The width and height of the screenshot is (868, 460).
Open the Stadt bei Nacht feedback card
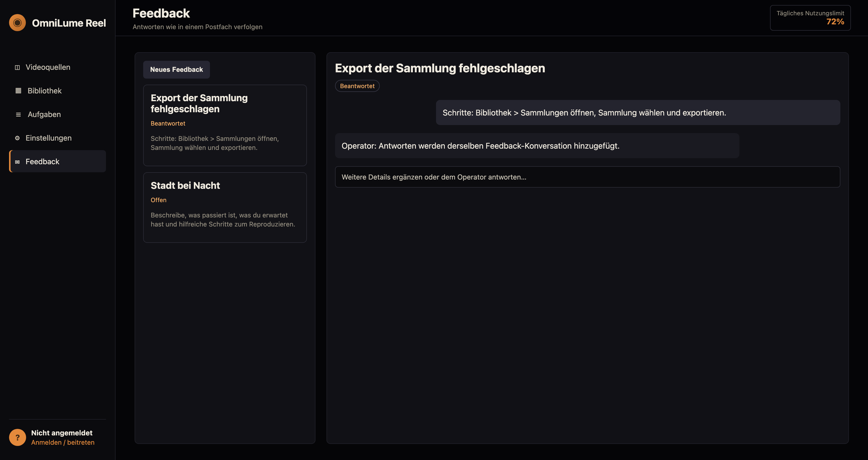click(x=225, y=207)
